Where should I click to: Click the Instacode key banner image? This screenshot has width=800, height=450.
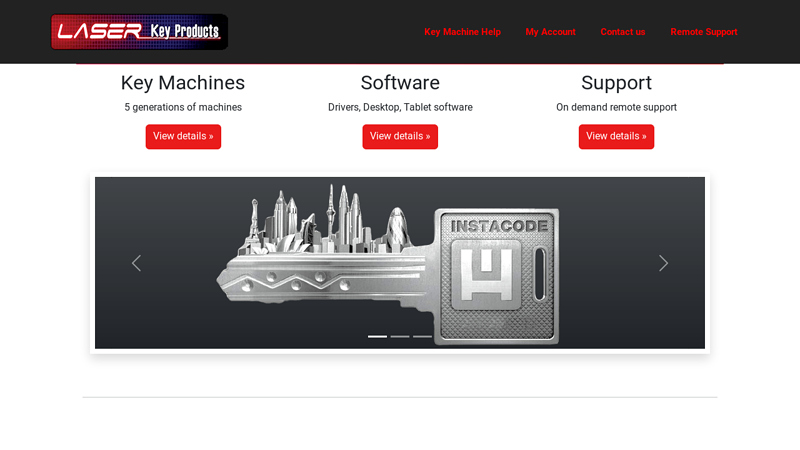click(400, 263)
